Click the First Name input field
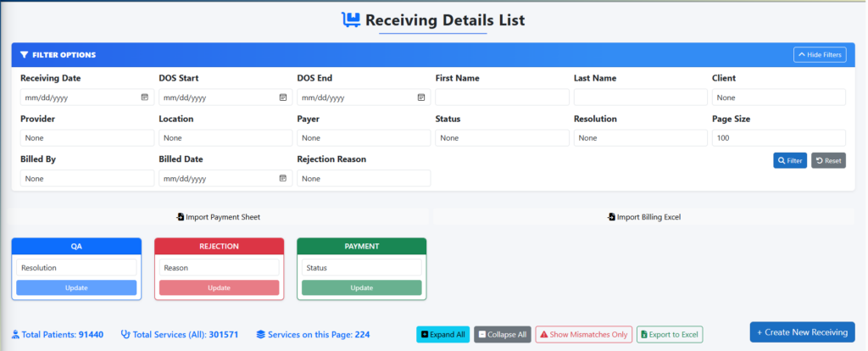 (502, 97)
